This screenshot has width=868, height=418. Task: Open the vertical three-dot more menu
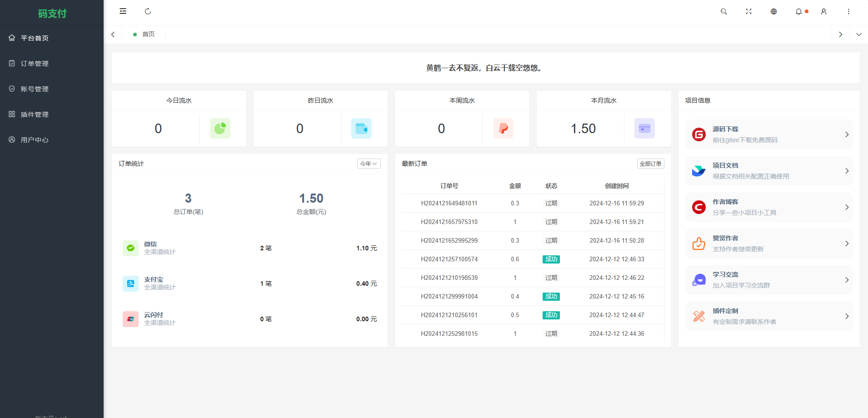click(848, 11)
